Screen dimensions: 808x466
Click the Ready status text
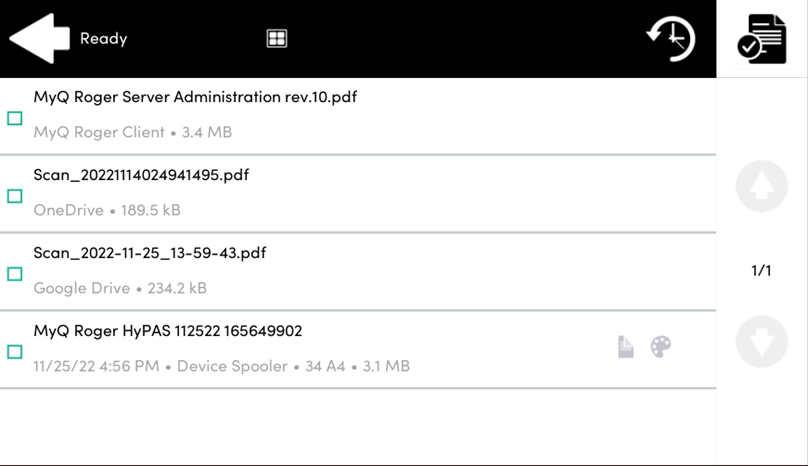[x=104, y=39]
